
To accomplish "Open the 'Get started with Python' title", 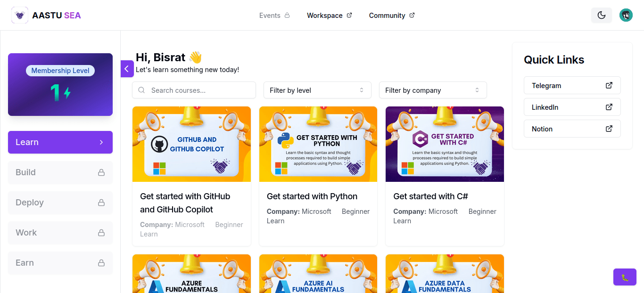I will tap(312, 196).
